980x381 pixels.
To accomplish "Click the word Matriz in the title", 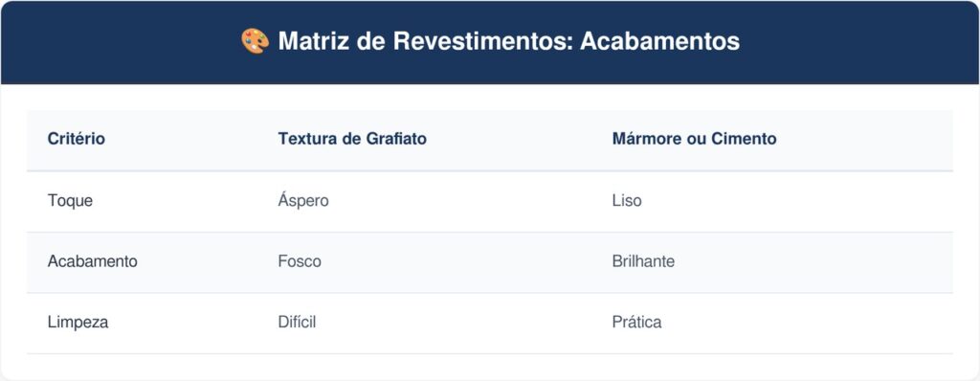I will tap(316, 41).
